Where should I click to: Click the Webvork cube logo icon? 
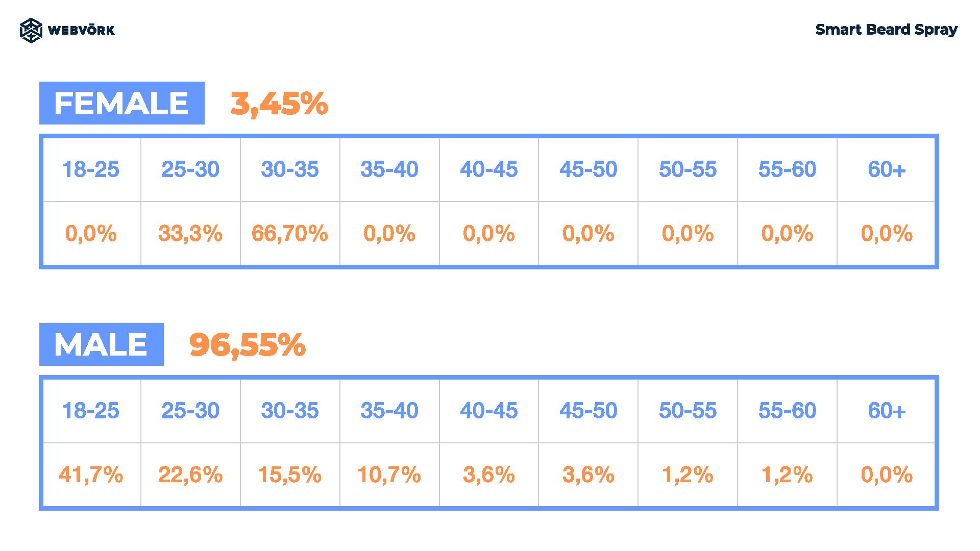coord(31,30)
